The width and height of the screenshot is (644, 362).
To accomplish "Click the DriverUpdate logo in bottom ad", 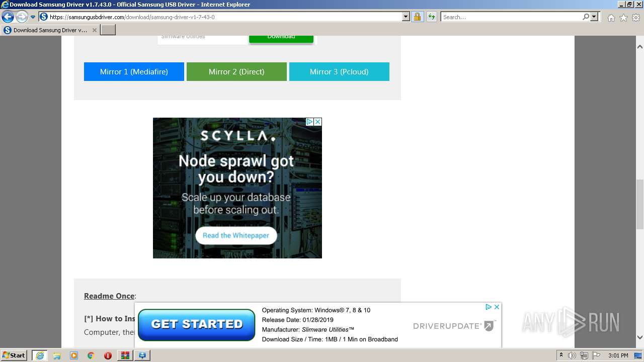I will pos(454,326).
